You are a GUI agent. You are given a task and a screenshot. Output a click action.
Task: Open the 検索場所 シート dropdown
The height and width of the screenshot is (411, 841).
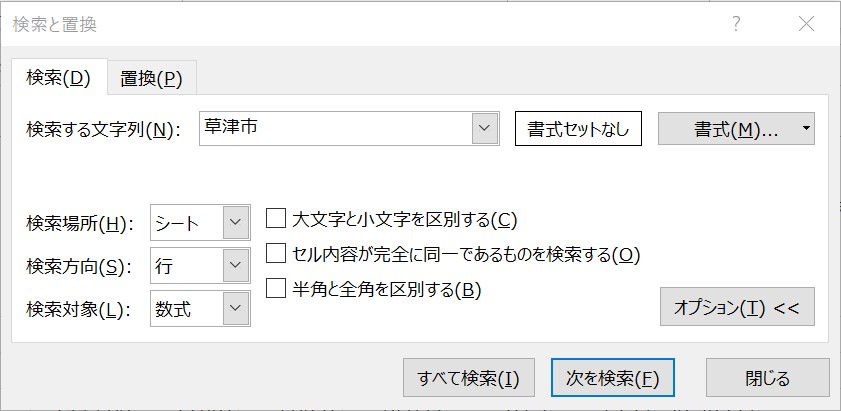click(x=236, y=223)
